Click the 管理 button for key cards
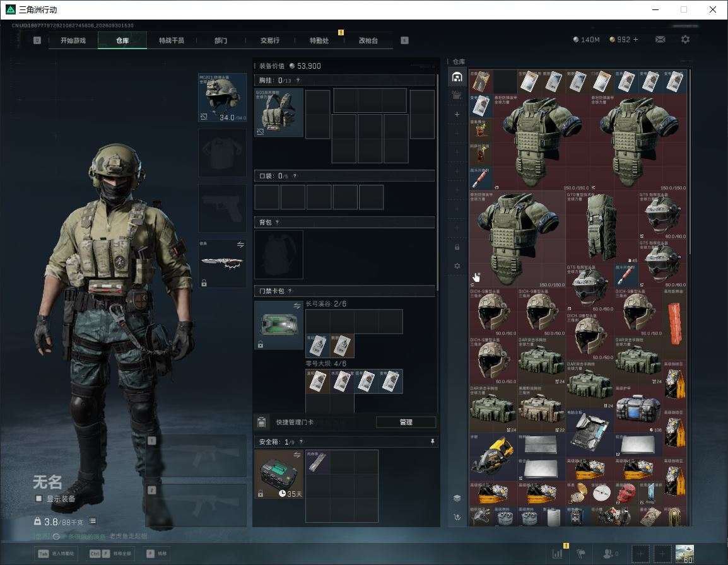Viewport: 728px width, 565px height. (x=406, y=422)
